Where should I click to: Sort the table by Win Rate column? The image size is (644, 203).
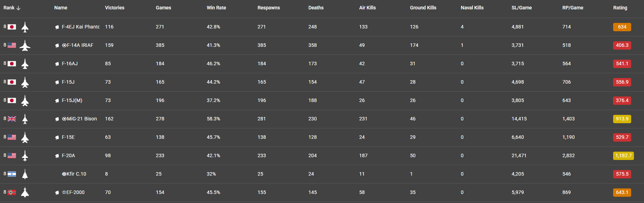(216, 8)
